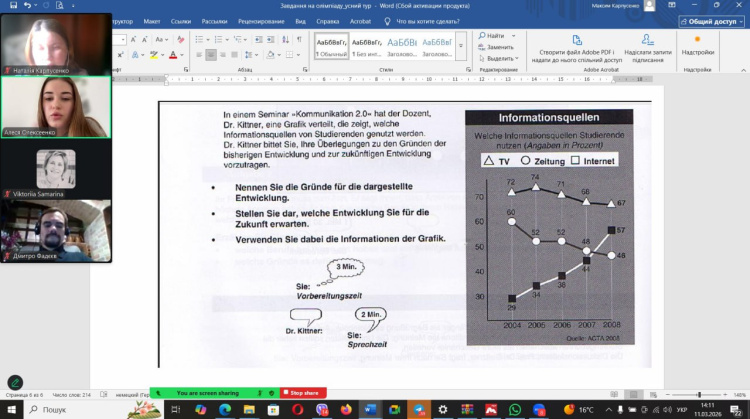Open the Рецензирование tab
This screenshot has width=750, height=419.
261,22
